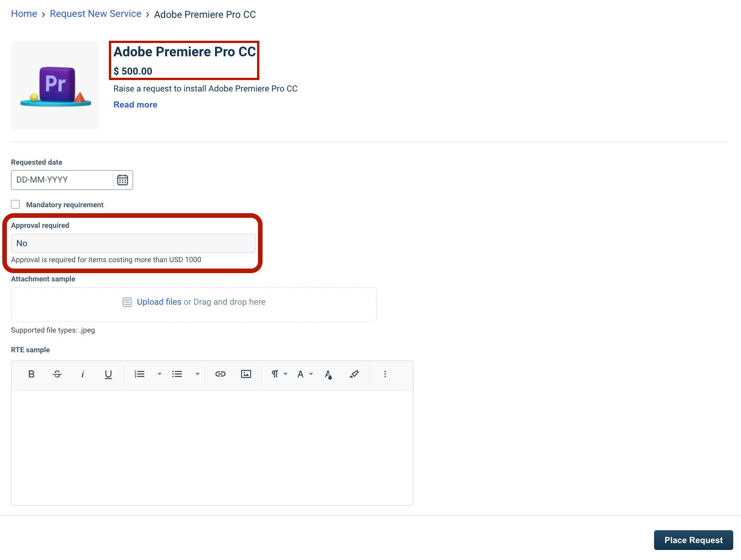The height and width of the screenshot is (560, 741).
Task: Click the 'Raise a request to install' description
Action: point(205,89)
